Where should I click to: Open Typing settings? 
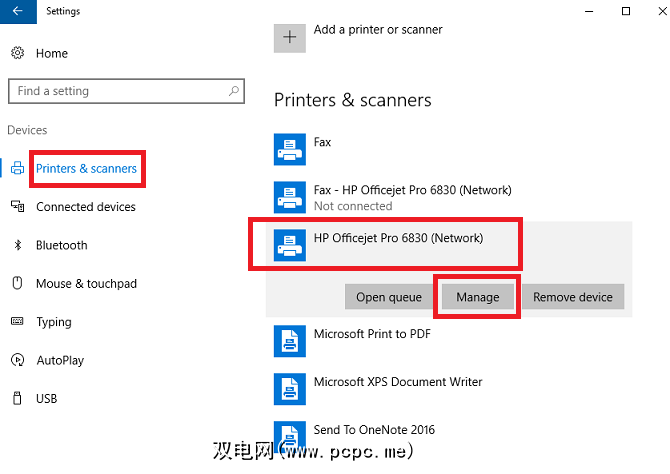click(x=54, y=322)
